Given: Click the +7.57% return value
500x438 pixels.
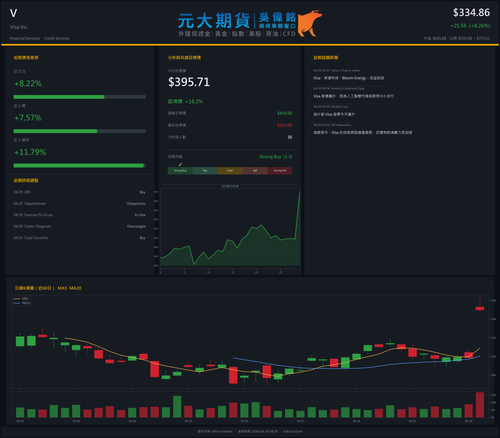Looking at the screenshot, I should point(28,118).
